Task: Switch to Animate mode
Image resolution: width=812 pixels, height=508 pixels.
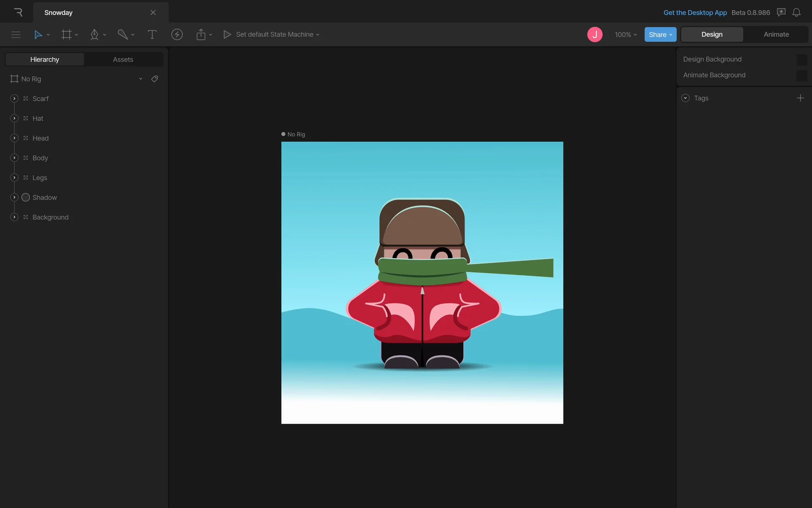Action: point(776,35)
